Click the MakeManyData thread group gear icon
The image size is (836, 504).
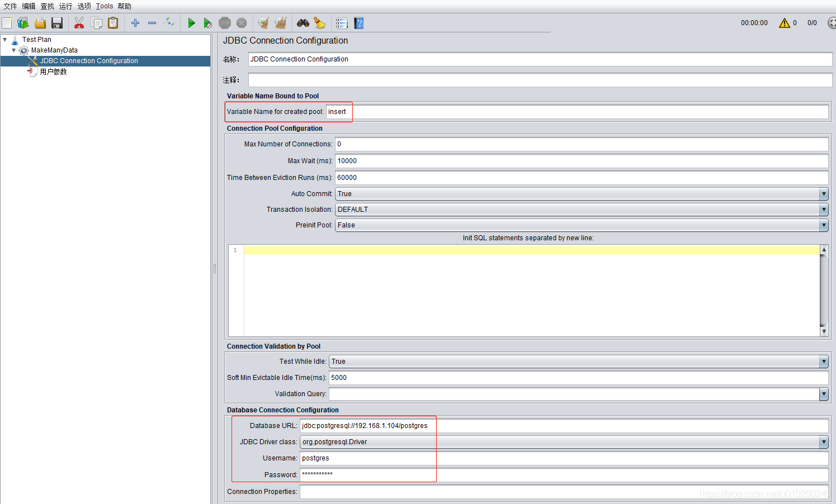pos(24,50)
